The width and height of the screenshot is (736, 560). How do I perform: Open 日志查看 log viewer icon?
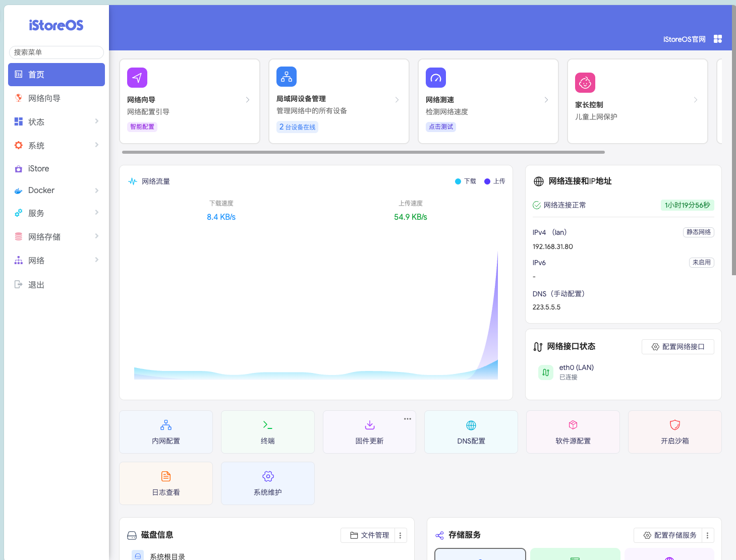[165, 477]
